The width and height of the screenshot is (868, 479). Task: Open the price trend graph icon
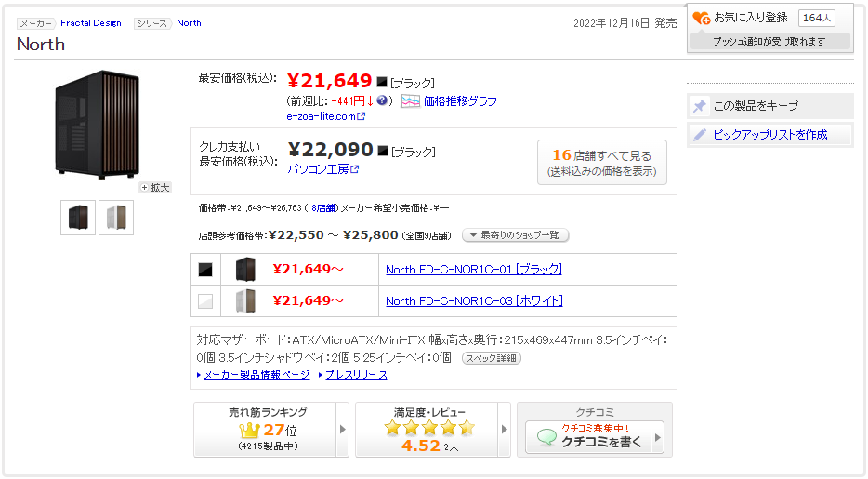point(410,100)
